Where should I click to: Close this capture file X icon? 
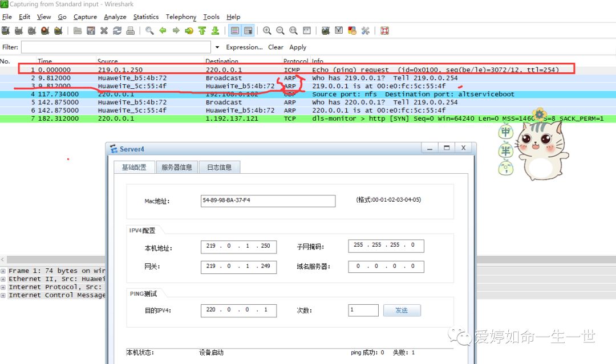click(x=104, y=31)
